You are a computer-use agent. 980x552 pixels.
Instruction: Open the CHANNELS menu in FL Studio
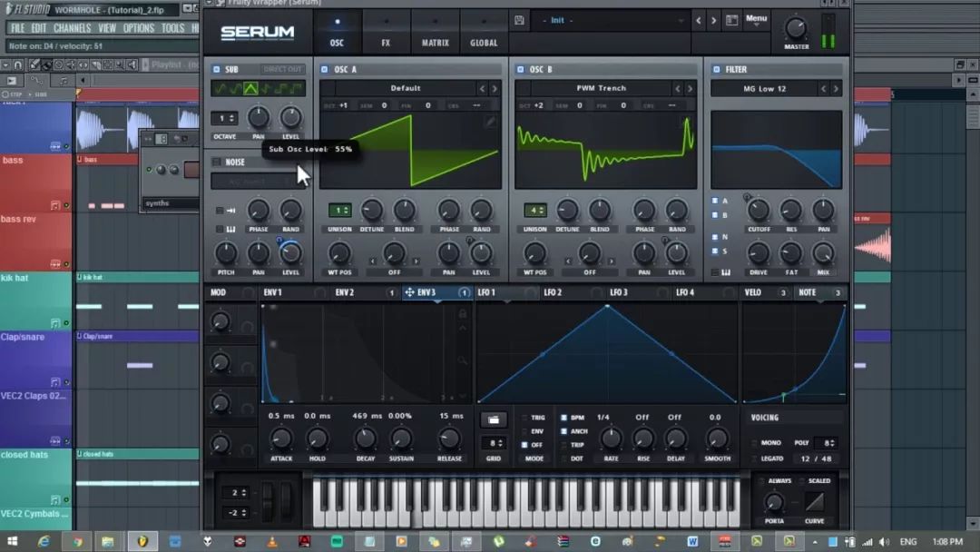pyautogui.click(x=72, y=28)
